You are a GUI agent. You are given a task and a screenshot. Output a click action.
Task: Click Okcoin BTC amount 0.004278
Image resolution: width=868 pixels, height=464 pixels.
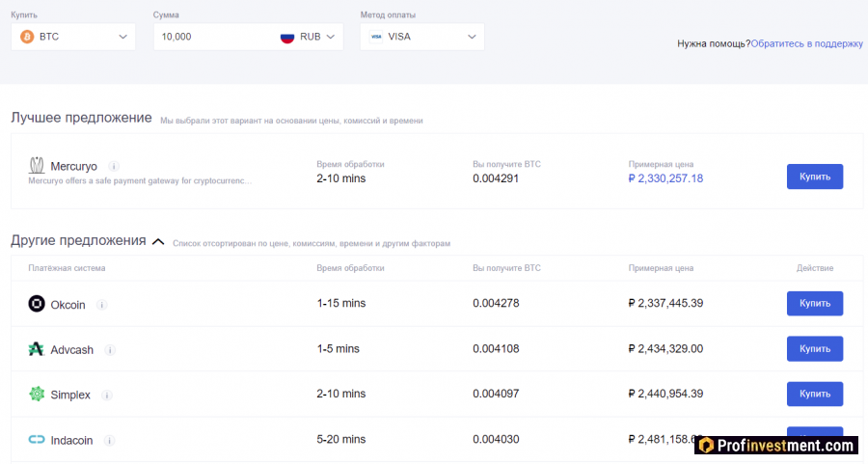coord(496,303)
